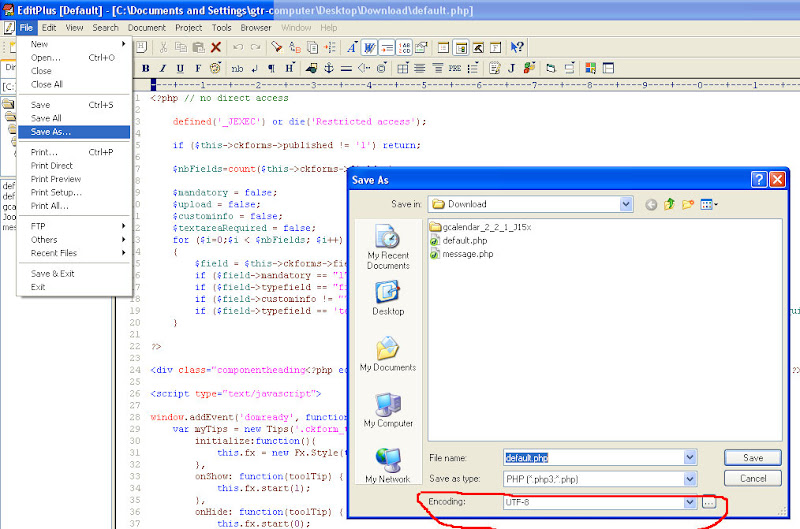Open Find with the flashlight icon
The width and height of the screenshot is (800, 529).
click(277, 47)
